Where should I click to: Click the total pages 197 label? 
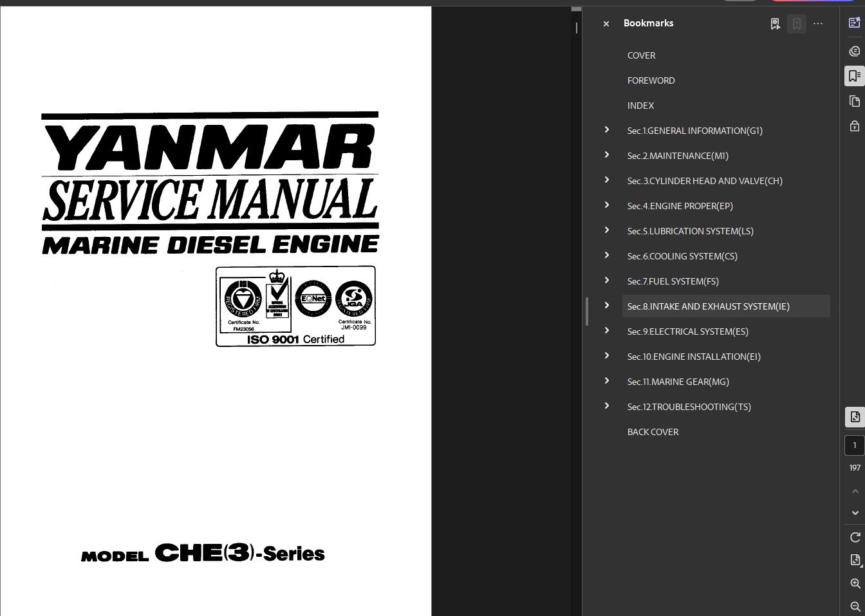coord(855,468)
